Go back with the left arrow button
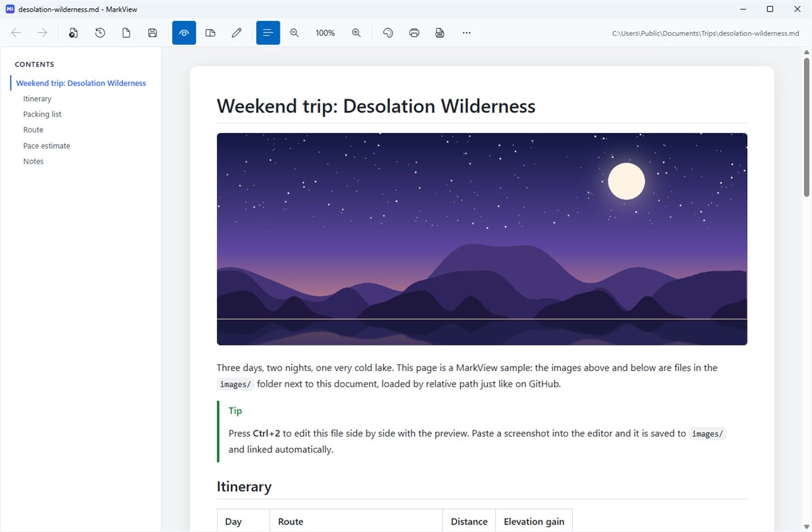 click(16, 32)
